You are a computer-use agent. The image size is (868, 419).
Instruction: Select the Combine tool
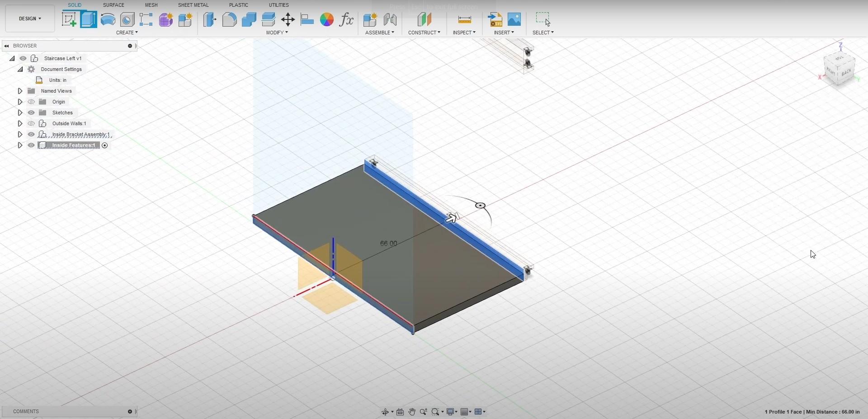coord(249,19)
